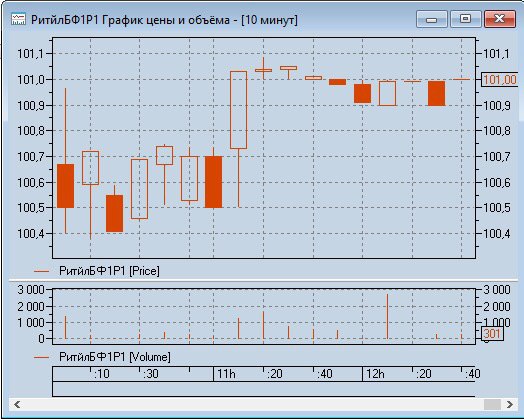
Task: Click the window title РитйлБФ1Р1 График цены и объёма
Action: [x=130, y=20]
